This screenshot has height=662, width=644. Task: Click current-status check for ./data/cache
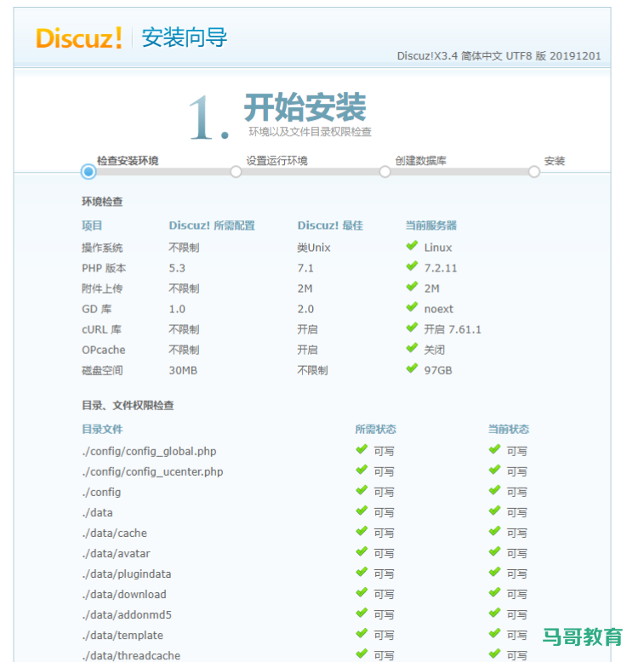point(494,532)
